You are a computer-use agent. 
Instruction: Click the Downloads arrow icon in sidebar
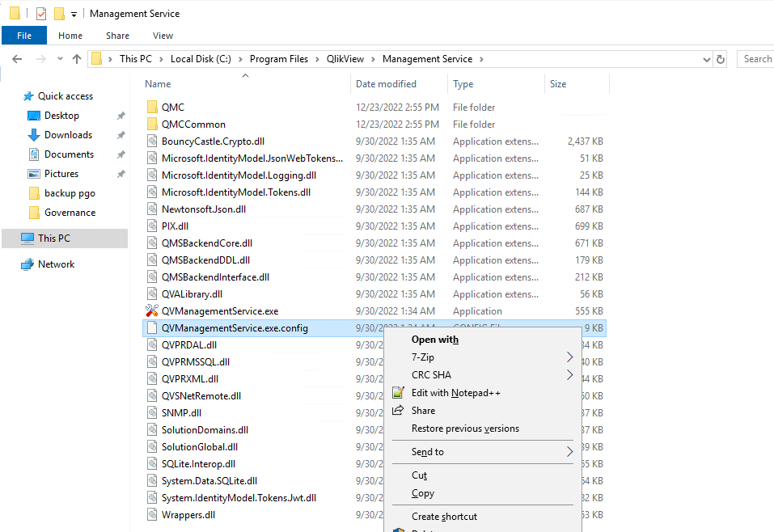tap(34, 135)
